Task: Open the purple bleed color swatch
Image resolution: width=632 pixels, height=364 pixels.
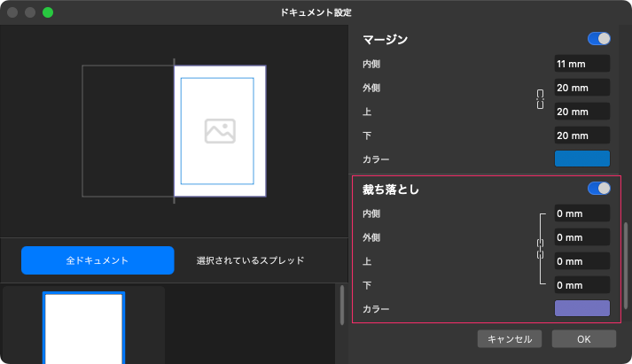Action: (x=582, y=308)
